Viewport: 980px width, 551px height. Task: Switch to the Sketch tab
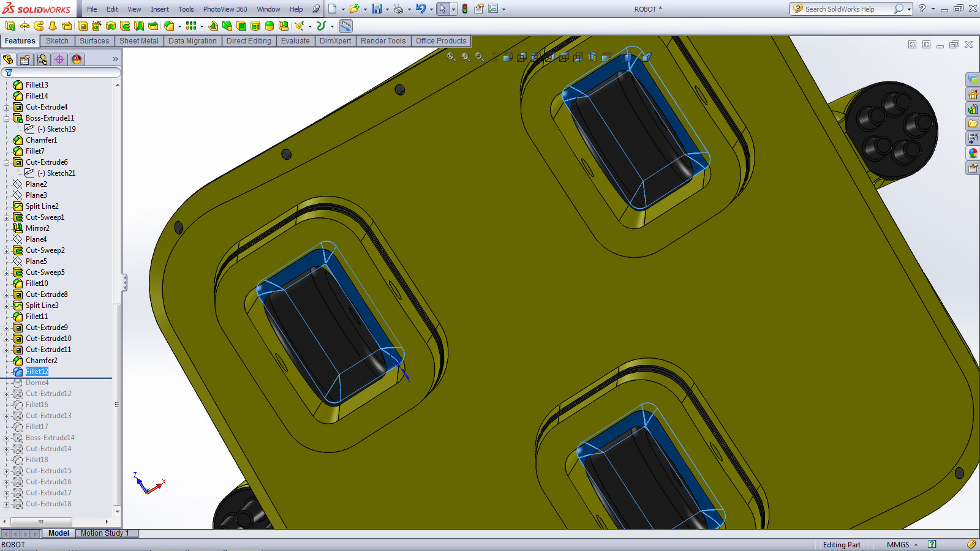[x=57, y=41]
